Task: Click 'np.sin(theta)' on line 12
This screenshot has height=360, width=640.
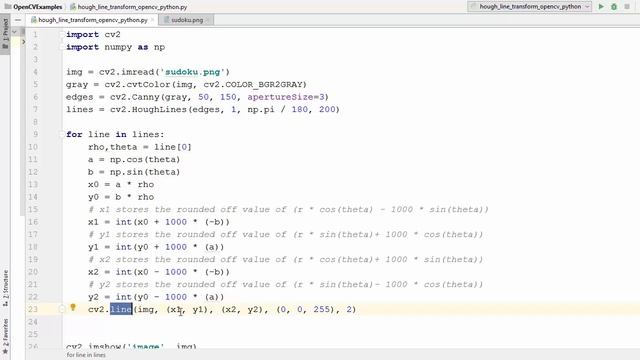Action: [145, 172]
